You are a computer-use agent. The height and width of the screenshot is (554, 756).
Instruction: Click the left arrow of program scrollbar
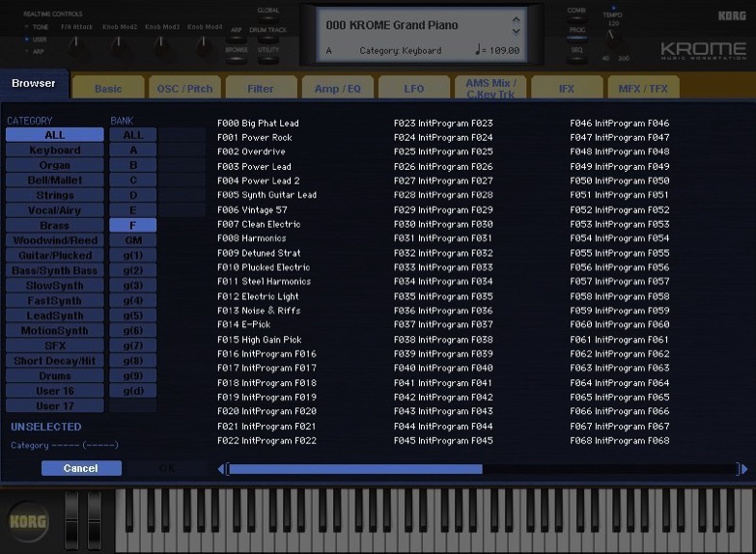click(221, 469)
